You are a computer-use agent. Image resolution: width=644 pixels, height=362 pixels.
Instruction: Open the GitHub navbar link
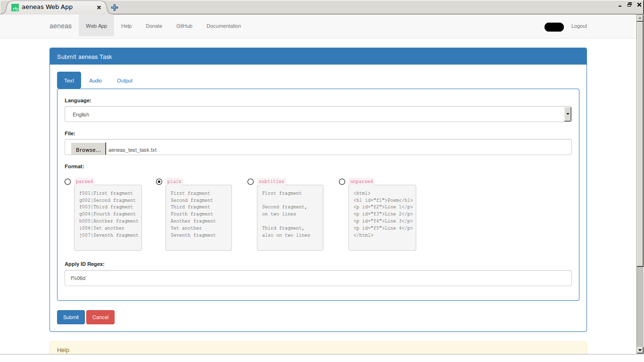(184, 26)
